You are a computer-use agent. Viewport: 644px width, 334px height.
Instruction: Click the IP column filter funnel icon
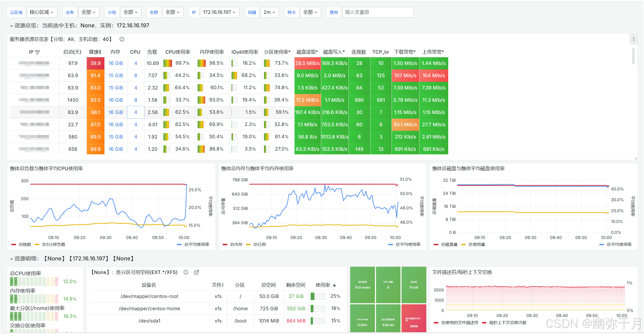point(38,52)
